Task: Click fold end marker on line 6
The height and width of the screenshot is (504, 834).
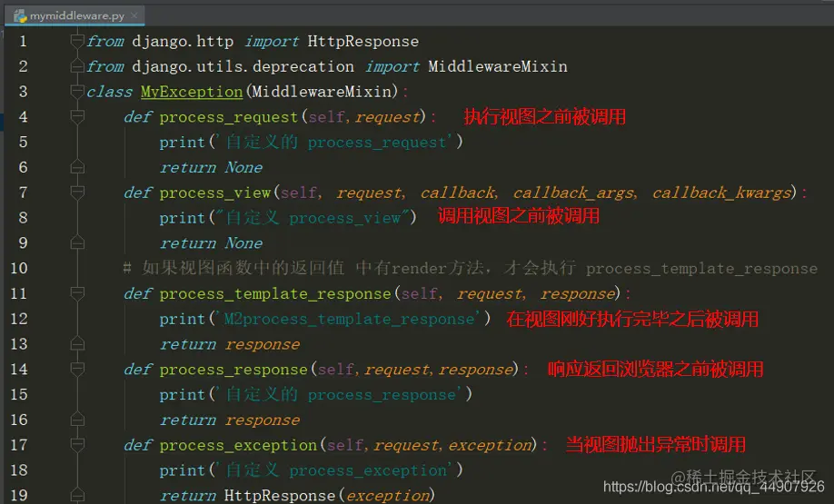Action: click(x=77, y=167)
